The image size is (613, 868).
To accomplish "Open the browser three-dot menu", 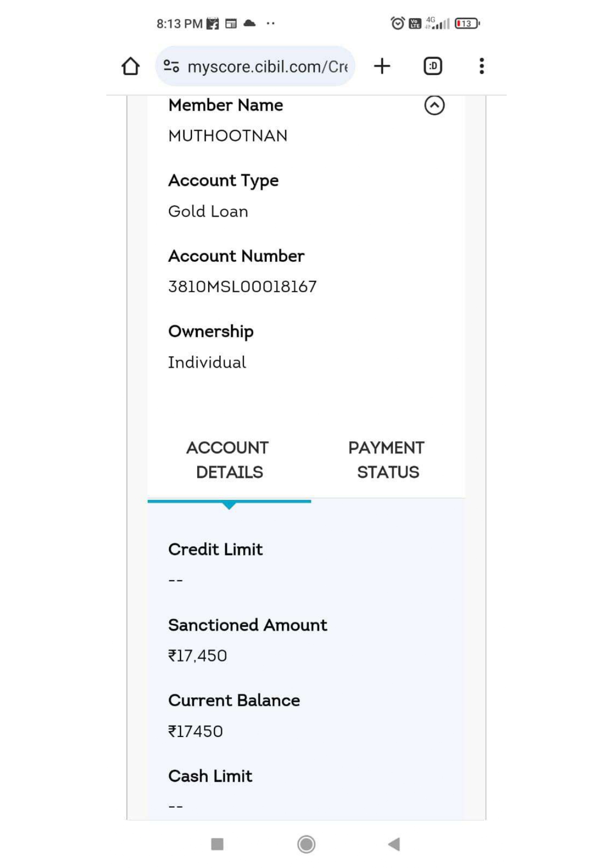I will tap(482, 66).
